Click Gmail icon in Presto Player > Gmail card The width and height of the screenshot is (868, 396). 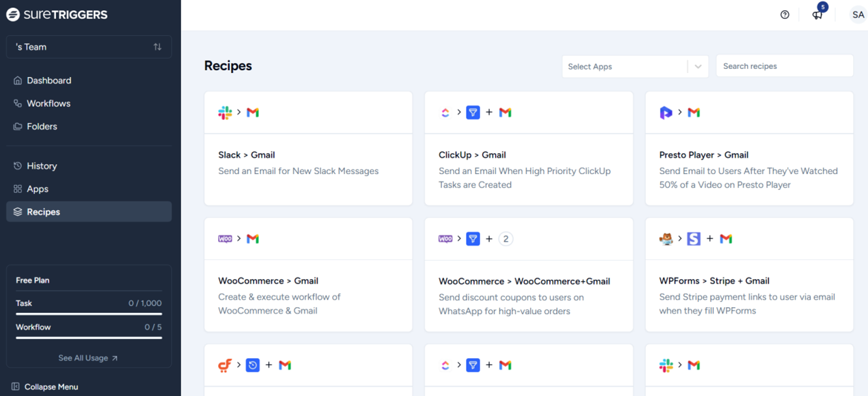coord(694,112)
